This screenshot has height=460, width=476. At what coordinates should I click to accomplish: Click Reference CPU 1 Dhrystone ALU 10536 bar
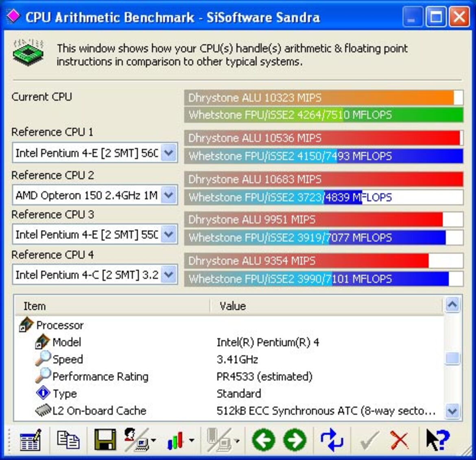click(x=323, y=138)
